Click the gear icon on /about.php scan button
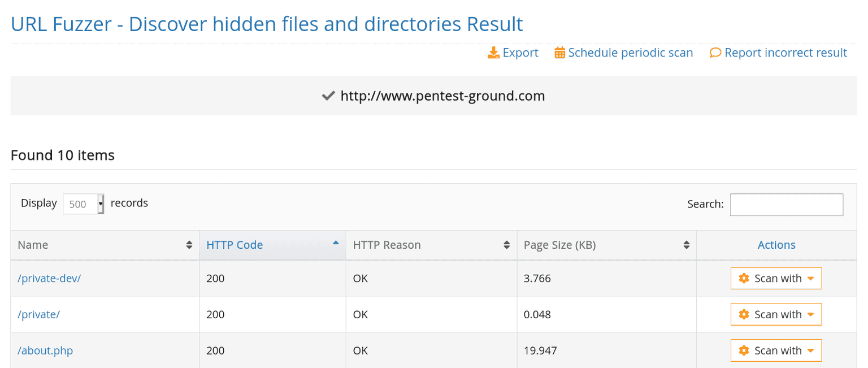This screenshot has height=368, width=868. (744, 350)
